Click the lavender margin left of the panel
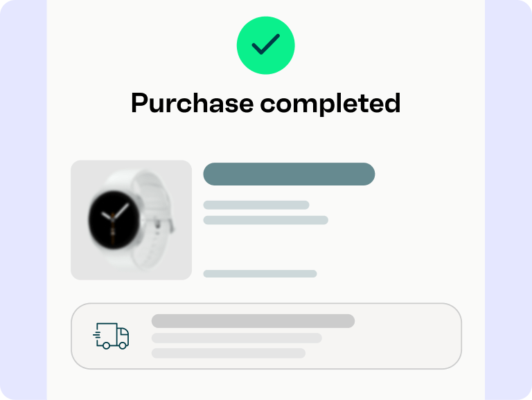This screenshot has width=532, height=400. point(24,200)
